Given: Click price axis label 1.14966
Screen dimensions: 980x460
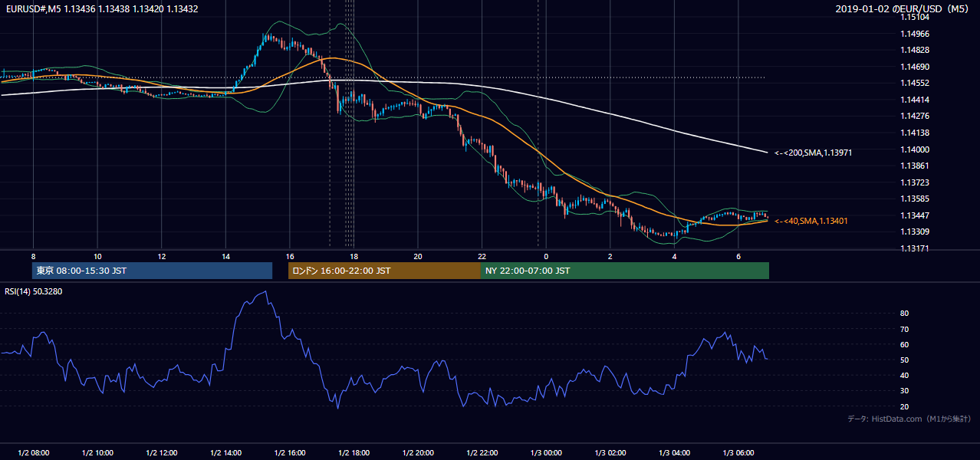Looking at the screenshot, I should [x=915, y=34].
